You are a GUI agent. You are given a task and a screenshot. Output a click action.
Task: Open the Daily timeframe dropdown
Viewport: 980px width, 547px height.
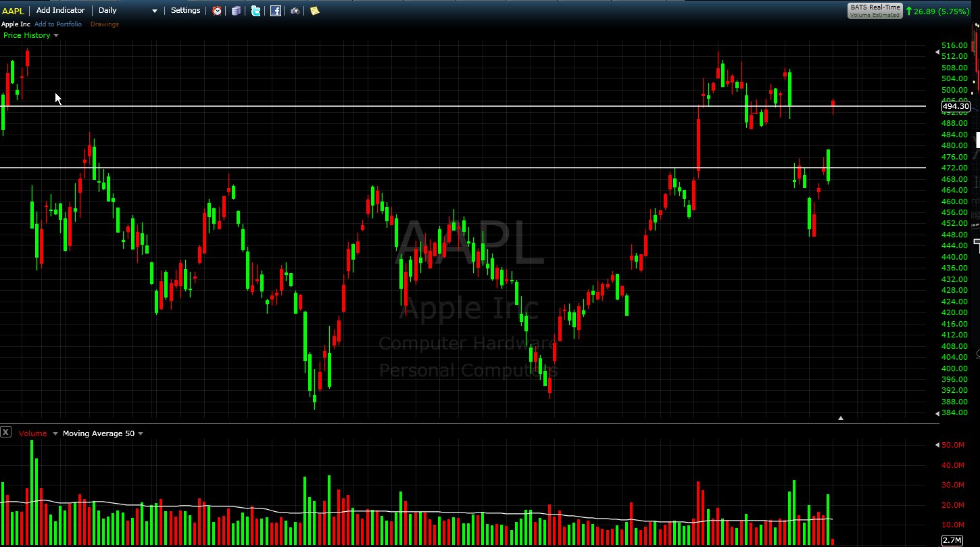pyautogui.click(x=128, y=10)
